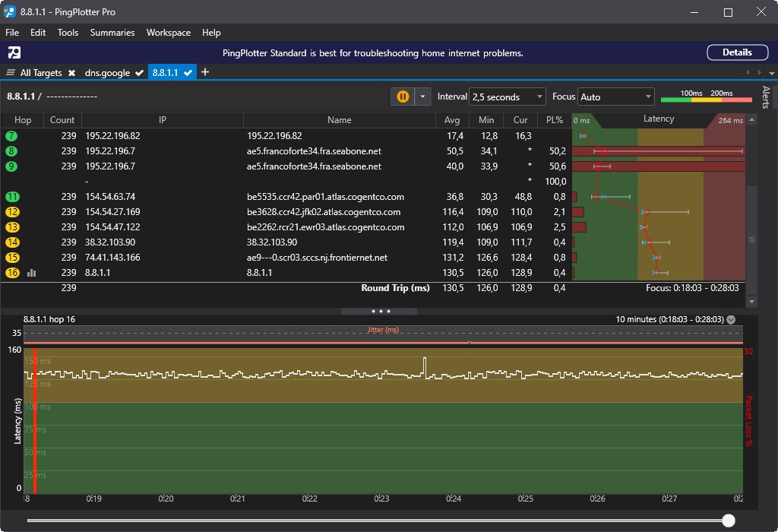Open the Focus dropdown set to Auto

coord(615,97)
